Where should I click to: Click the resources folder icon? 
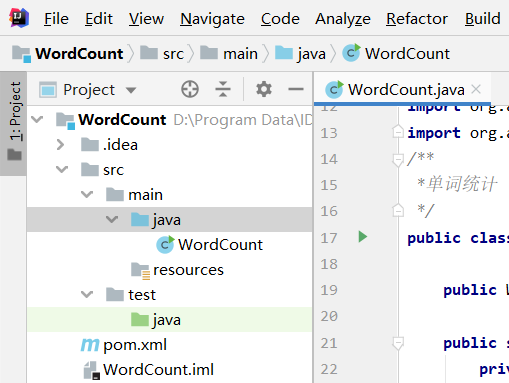point(140,270)
